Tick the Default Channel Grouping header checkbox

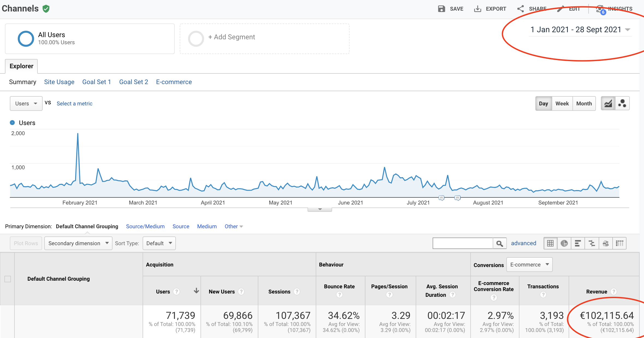(8, 279)
